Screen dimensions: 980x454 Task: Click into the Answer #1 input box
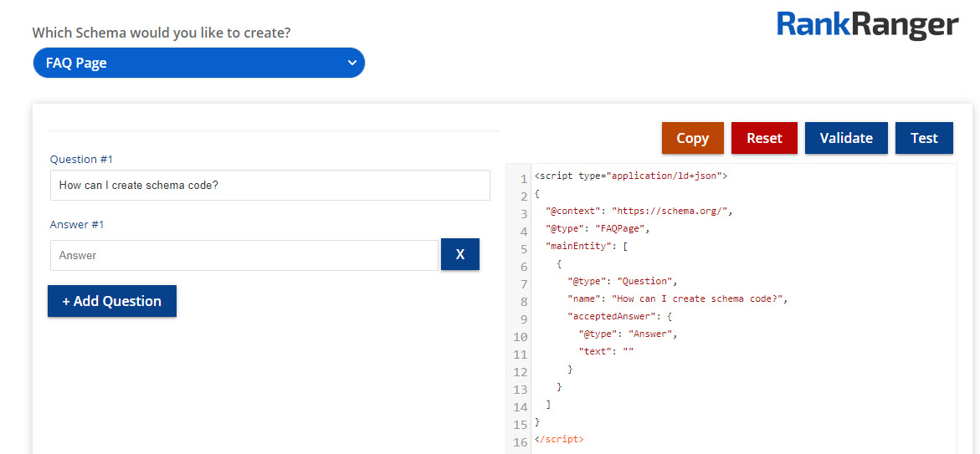(244, 255)
